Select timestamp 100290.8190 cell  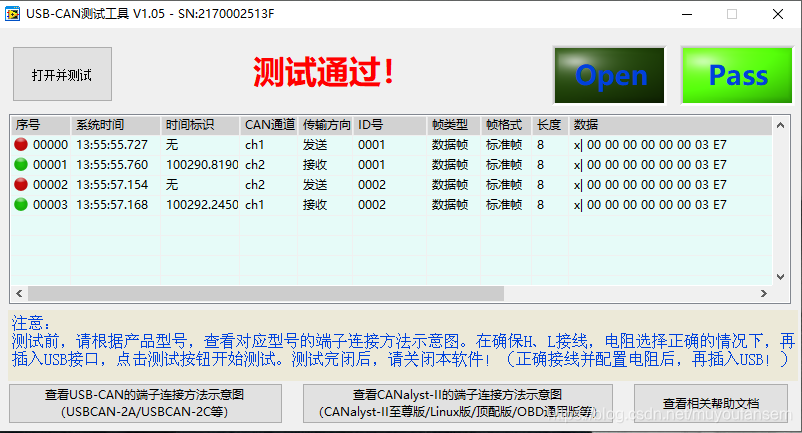coord(202,165)
